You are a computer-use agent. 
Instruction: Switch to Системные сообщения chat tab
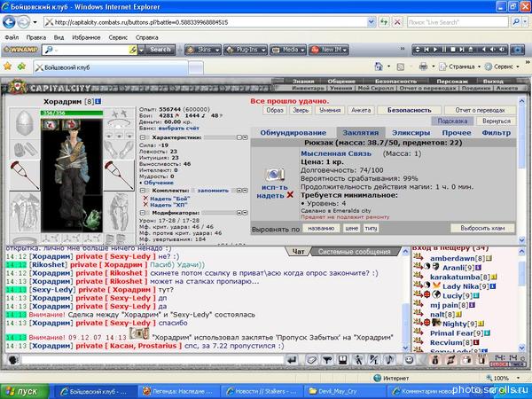pos(355,252)
